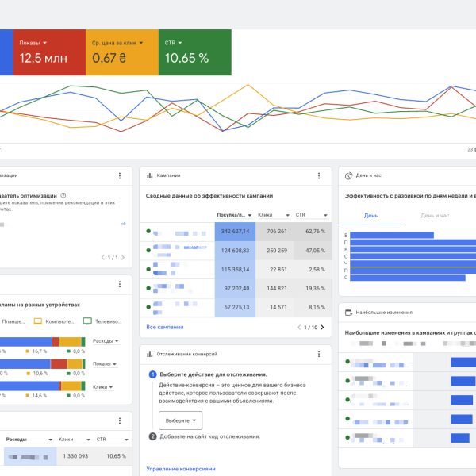The height and width of the screenshot is (476, 476).
Task: Click the Наибольшие изменения card icon
Action: (349, 313)
